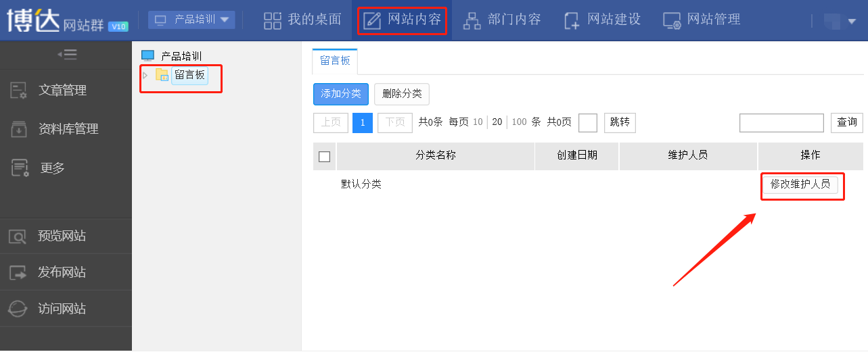Select 留言板 in the tree
This screenshot has height=352, width=868.
click(x=189, y=75)
